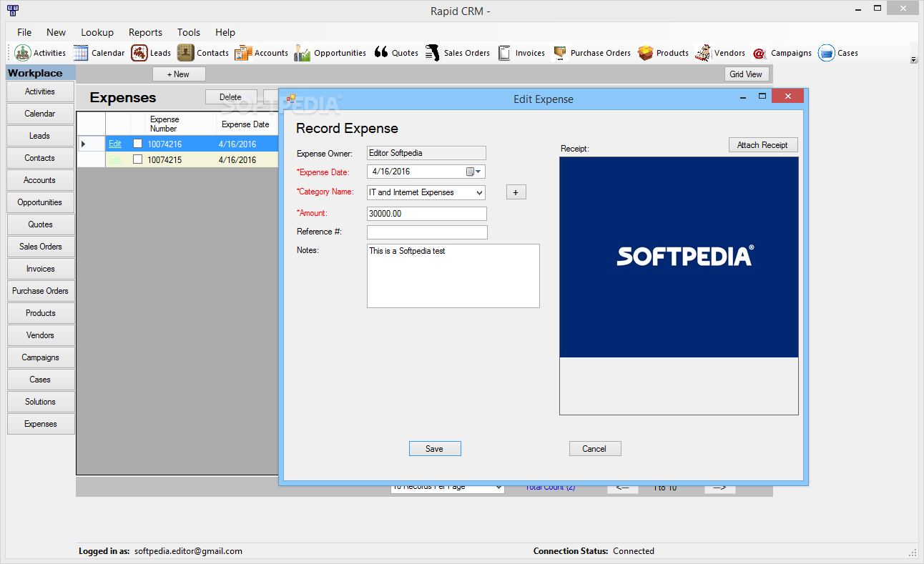Open the Help menu
The width and height of the screenshot is (924, 564).
225,32
